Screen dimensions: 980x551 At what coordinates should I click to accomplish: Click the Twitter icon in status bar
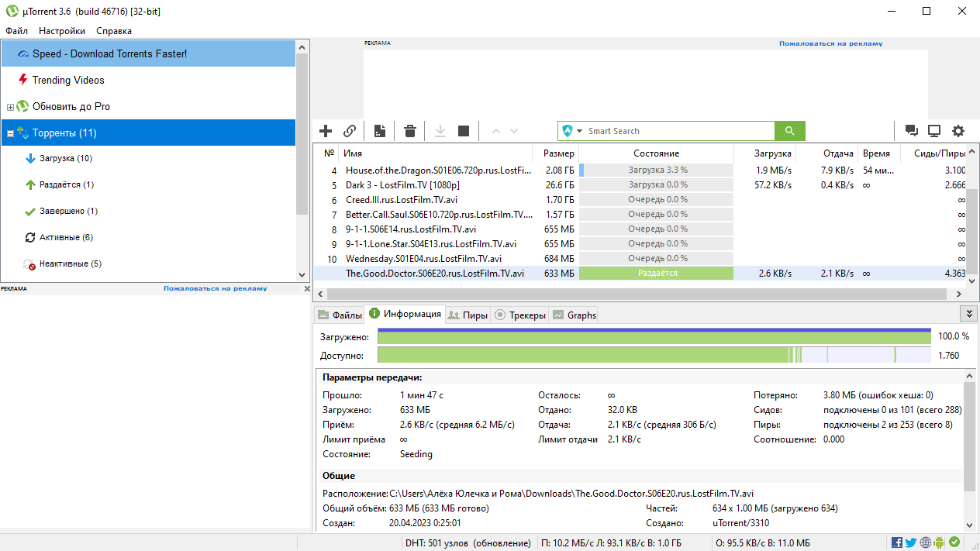click(x=911, y=542)
